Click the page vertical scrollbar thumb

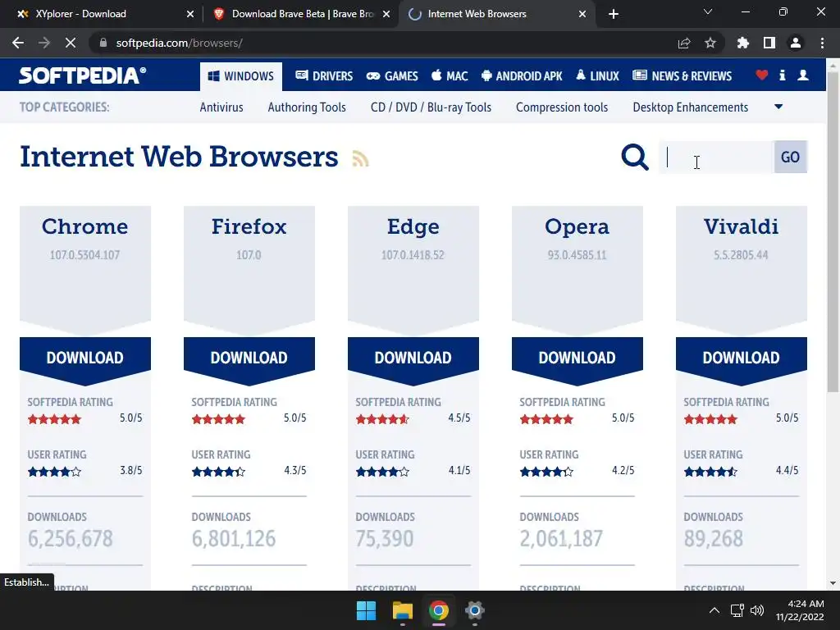pos(833,231)
